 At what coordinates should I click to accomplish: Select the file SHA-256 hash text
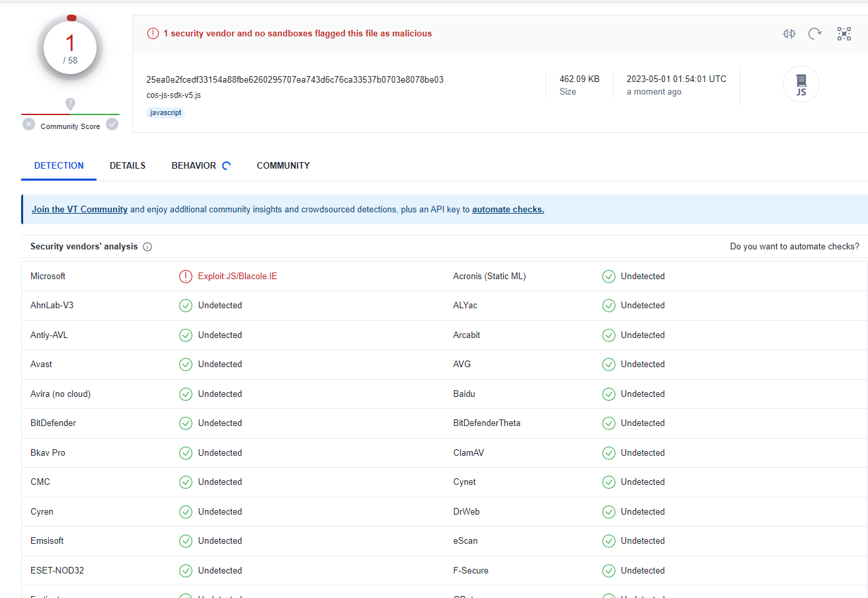click(295, 79)
